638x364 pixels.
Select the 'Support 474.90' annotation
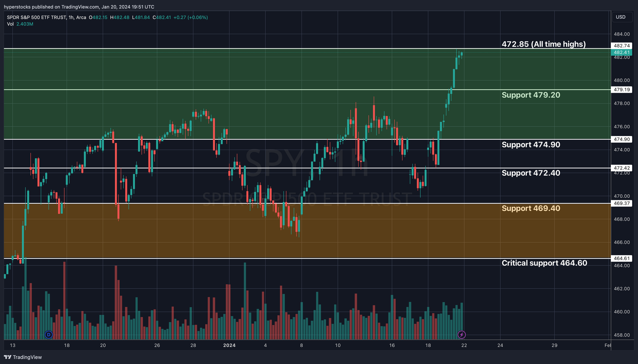531,144
